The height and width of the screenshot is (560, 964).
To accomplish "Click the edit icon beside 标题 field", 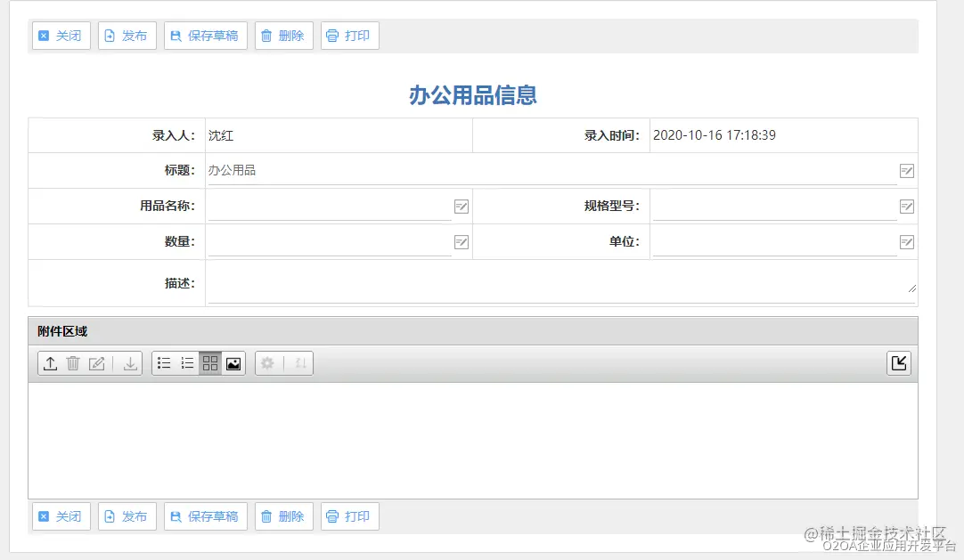I will point(907,171).
